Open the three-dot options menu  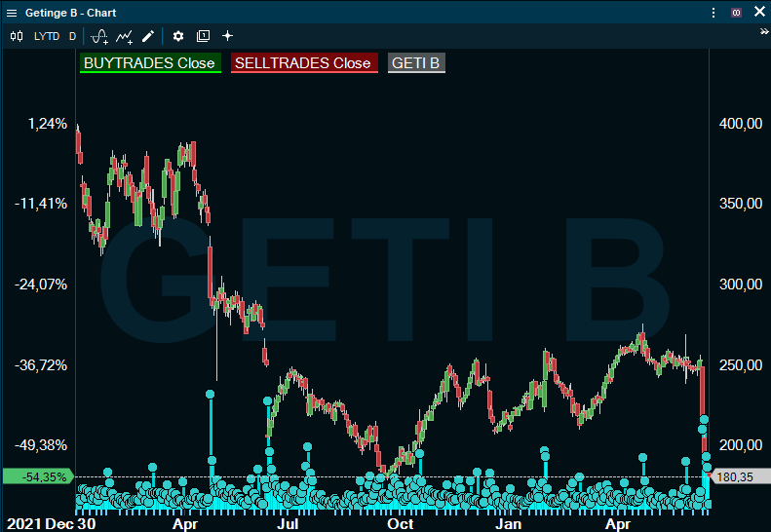tap(713, 13)
